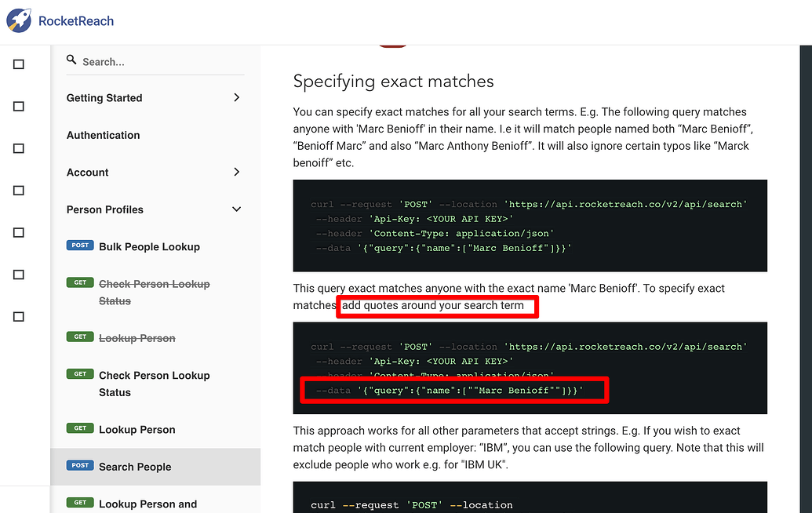The image size is (812, 513).
Task: Collapse the Person Profiles section
Action: 236,209
